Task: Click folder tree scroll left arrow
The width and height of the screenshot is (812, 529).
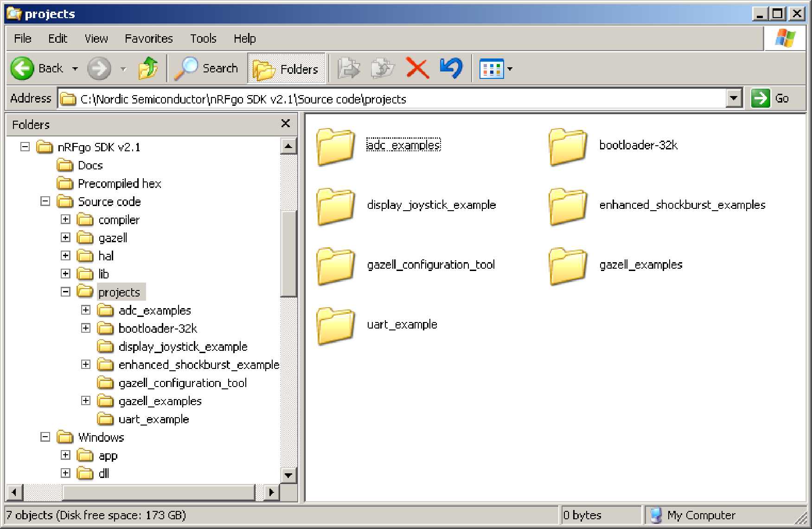Action: pos(14,492)
